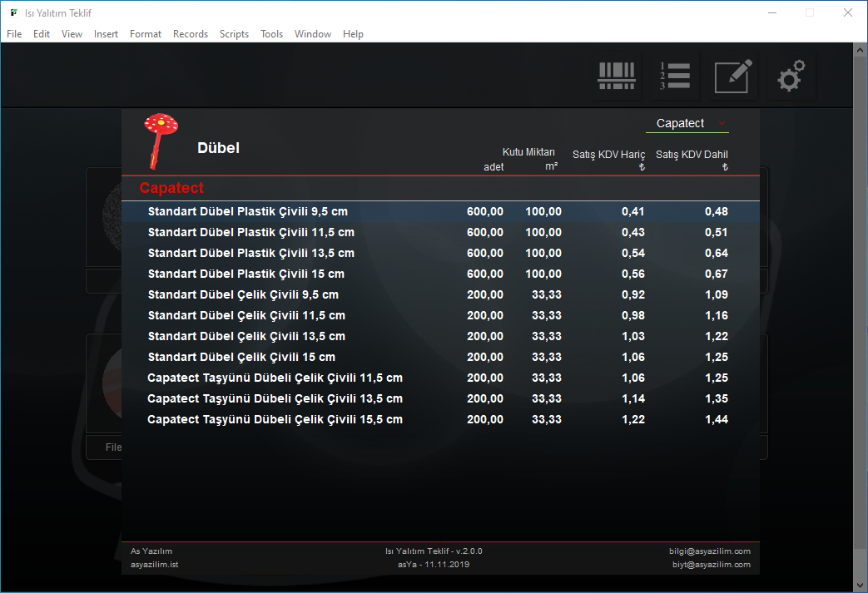This screenshot has height=593, width=868.
Task: Click the red dübel product image
Action: (x=160, y=141)
